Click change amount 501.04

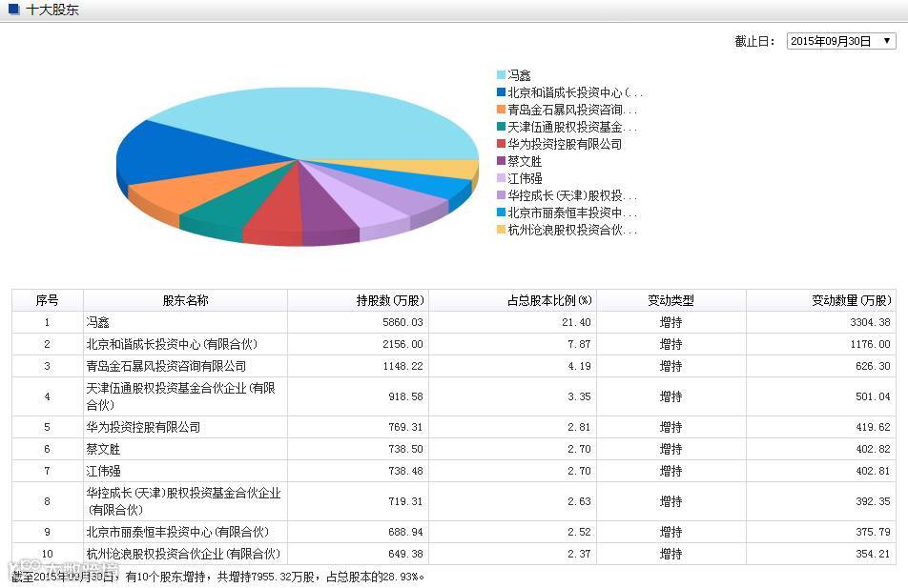point(874,396)
